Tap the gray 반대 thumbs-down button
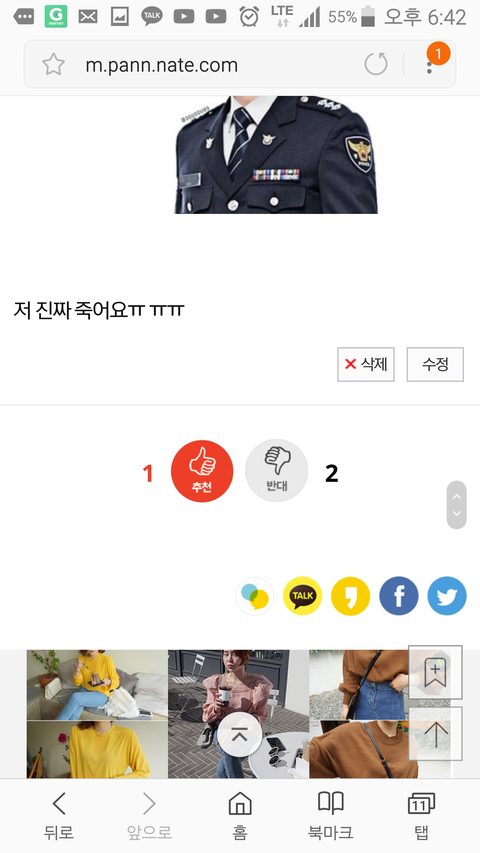The height and width of the screenshot is (853, 480). pyautogui.click(x=276, y=471)
